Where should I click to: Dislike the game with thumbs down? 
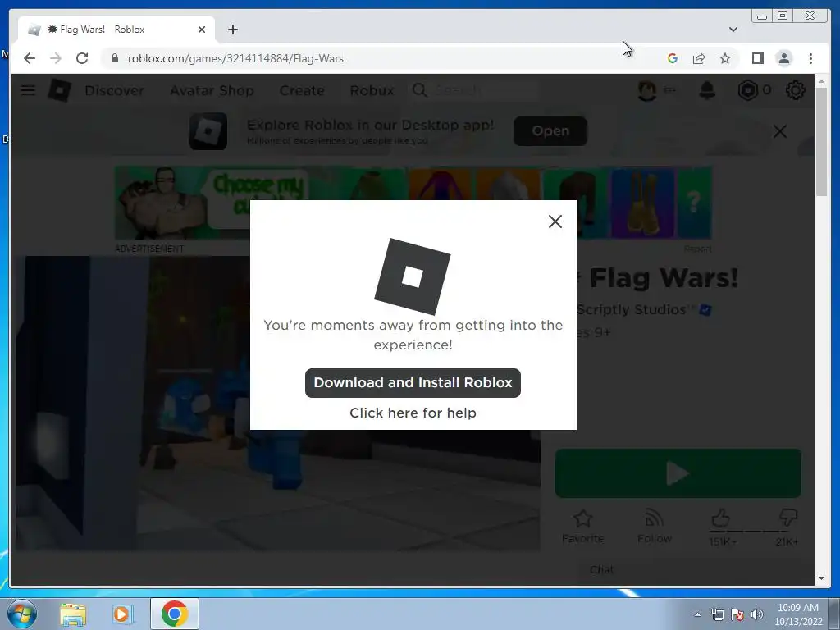tap(787, 518)
